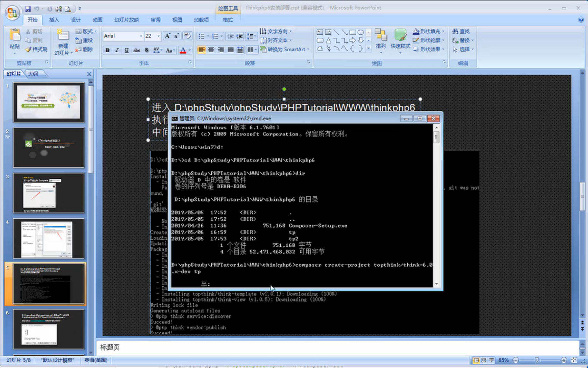
Task: Start slide show from status bar
Action: 491,360
